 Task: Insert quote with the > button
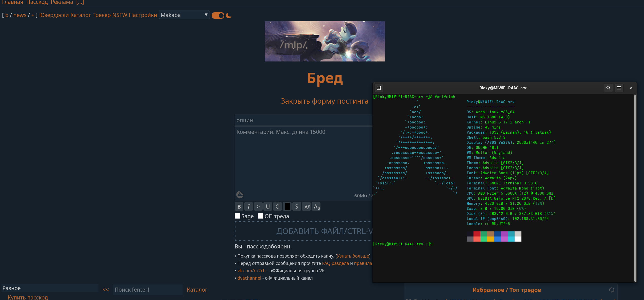(x=258, y=207)
